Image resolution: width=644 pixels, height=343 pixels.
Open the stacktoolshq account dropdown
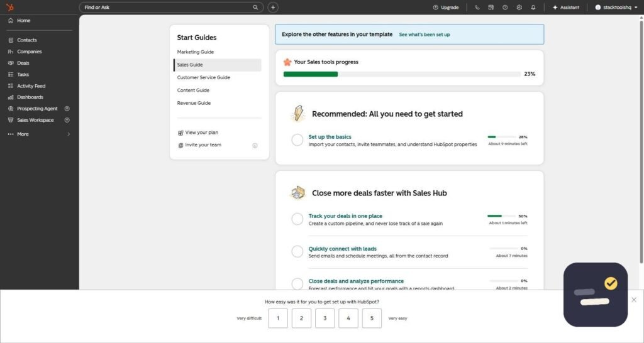[x=616, y=8]
